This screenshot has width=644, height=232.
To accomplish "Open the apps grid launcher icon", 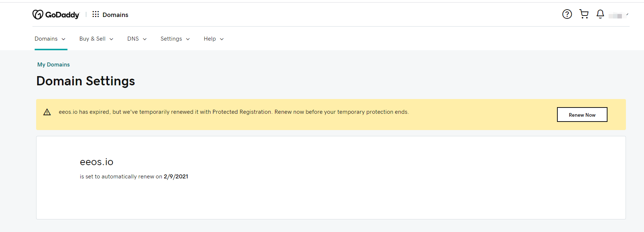I will point(96,14).
